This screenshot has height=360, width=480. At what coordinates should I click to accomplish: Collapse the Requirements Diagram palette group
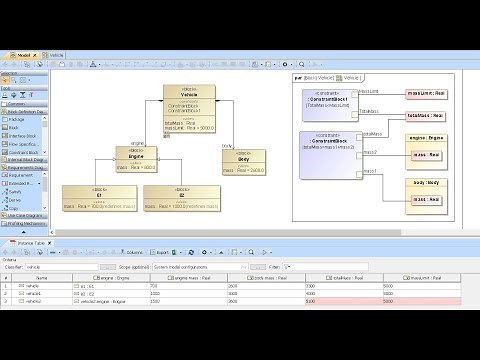click(x=24, y=167)
